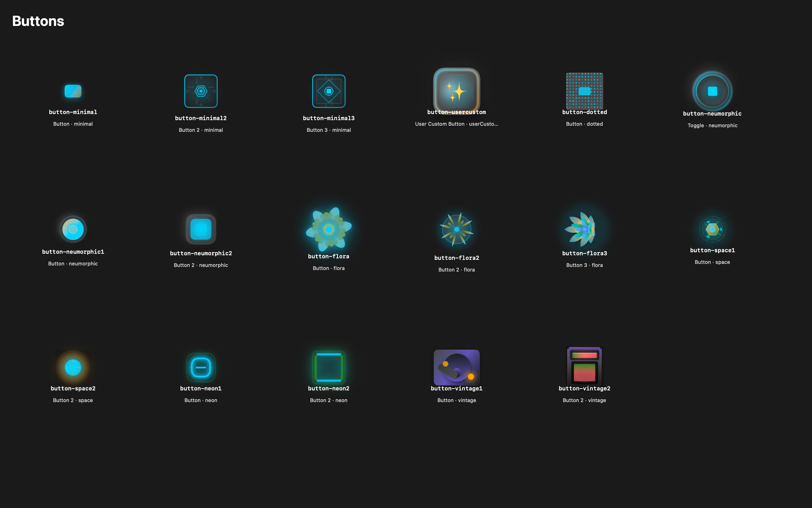Click the 'button-space1' name label

click(x=712, y=250)
